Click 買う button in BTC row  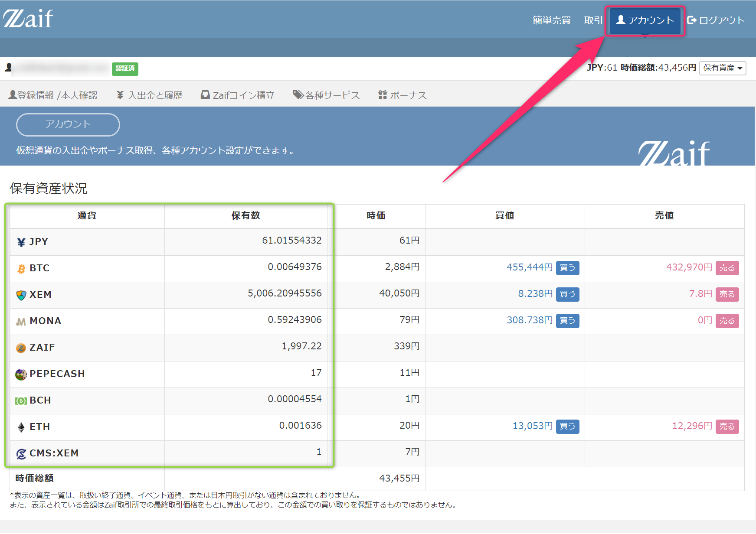coord(567,268)
